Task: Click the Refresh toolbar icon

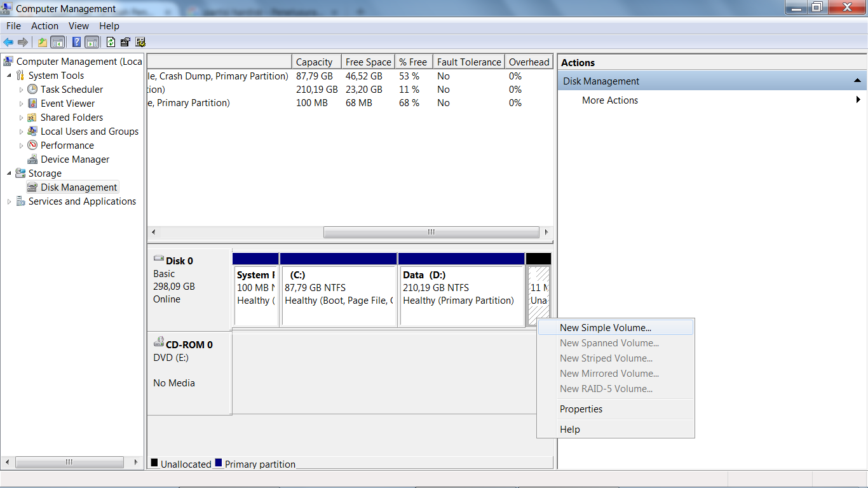Action: point(111,42)
